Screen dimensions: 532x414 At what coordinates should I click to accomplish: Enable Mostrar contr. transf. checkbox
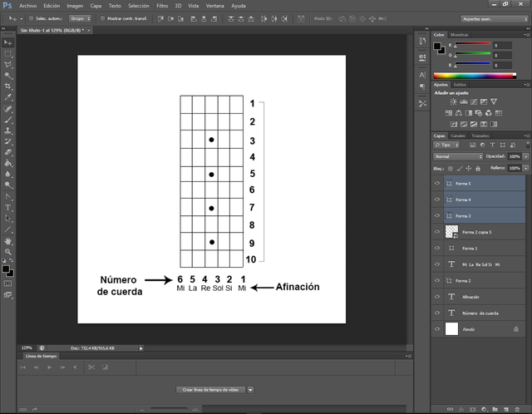(x=102, y=18)
